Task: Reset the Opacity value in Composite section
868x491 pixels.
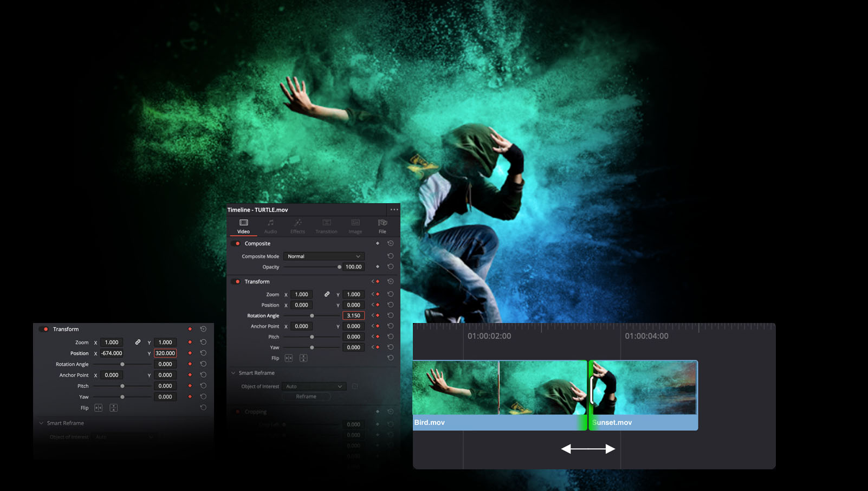Action: [390, 267]
